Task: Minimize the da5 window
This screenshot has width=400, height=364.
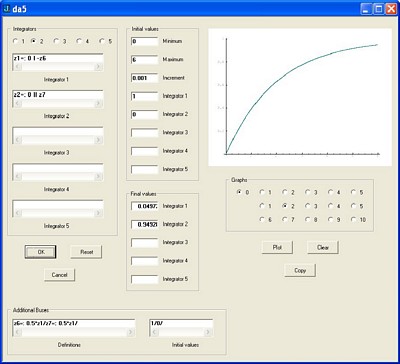Action: pos(366,9)
